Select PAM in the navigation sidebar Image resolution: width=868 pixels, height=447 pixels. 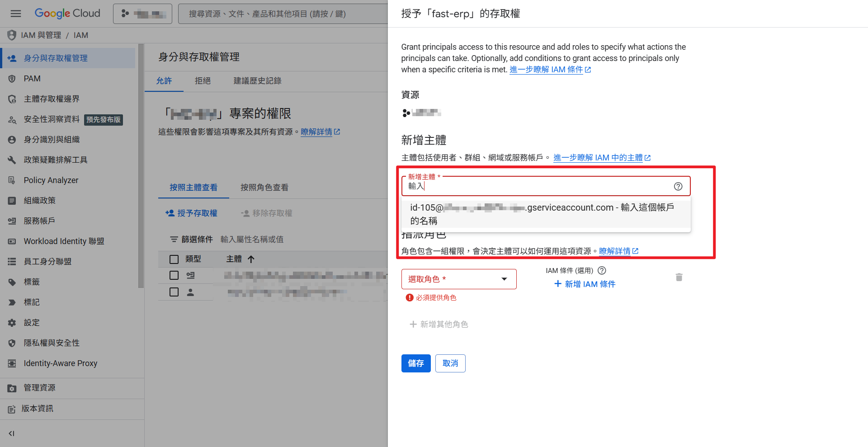[x=32, y=78]
